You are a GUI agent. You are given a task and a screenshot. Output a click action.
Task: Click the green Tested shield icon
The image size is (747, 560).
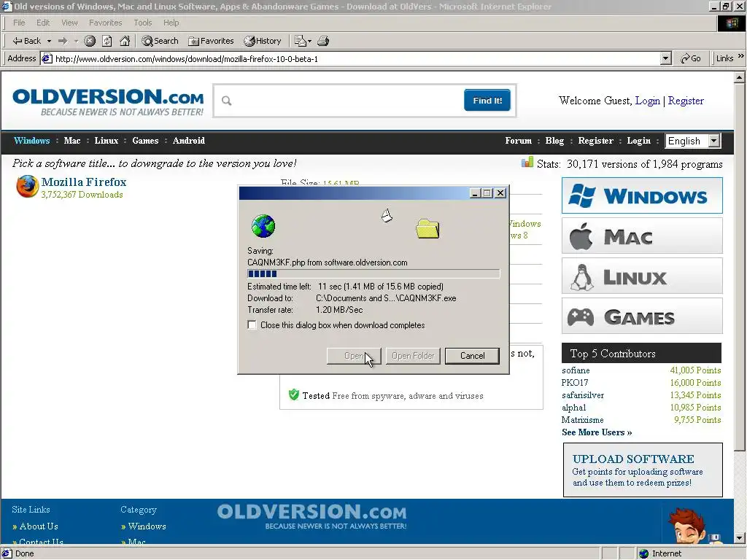294,394
